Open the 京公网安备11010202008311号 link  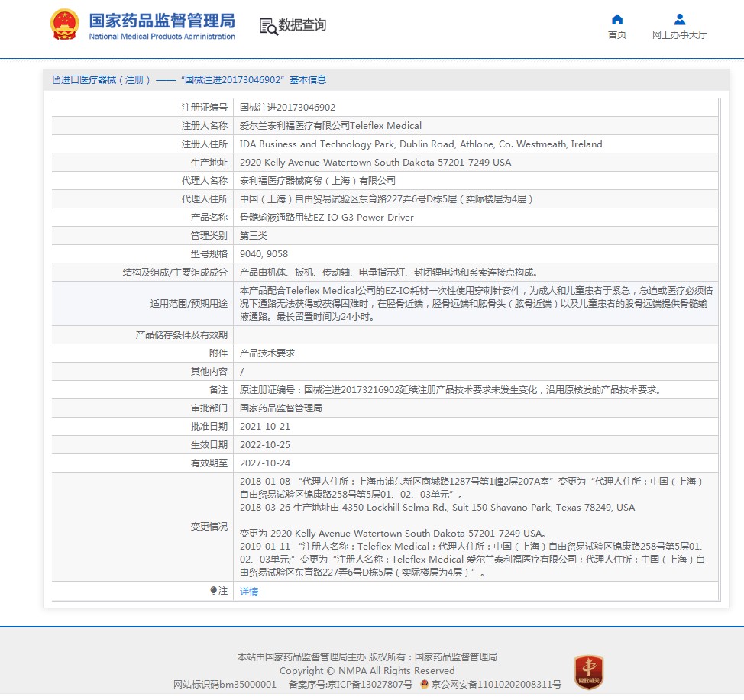[x=496, y=684]
